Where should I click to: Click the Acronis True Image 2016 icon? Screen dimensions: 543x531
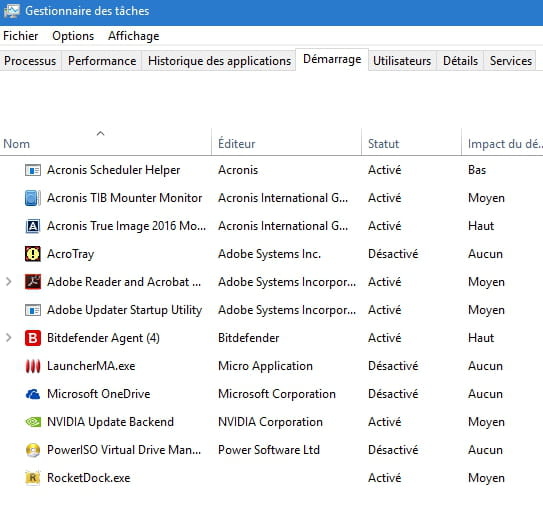tap(33, 226)
